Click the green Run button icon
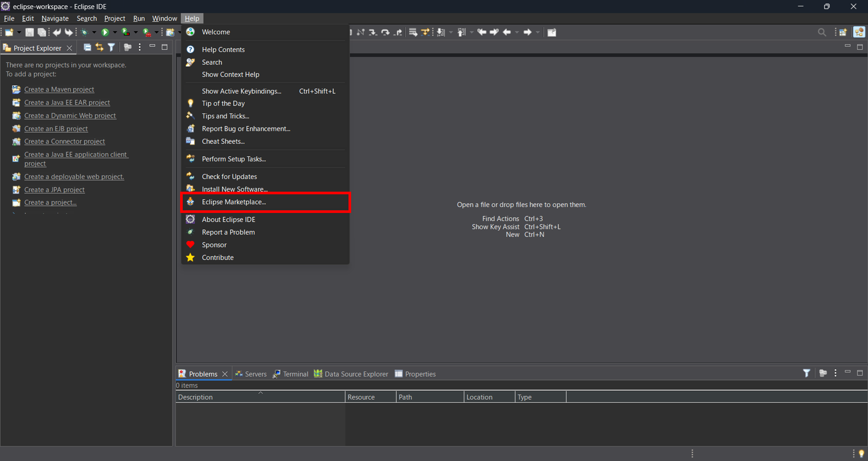The width and height of the screenshot is (868, 461). tap(105, 32)
